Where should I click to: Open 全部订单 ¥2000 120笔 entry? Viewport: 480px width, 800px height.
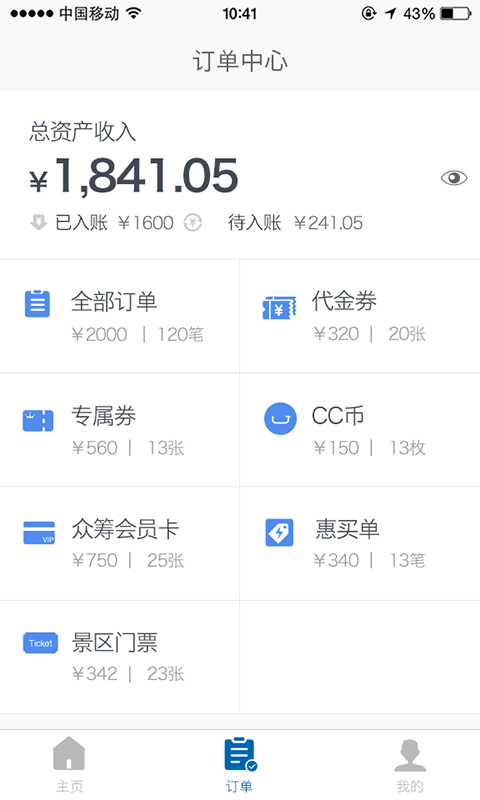[x=119, y=316]
